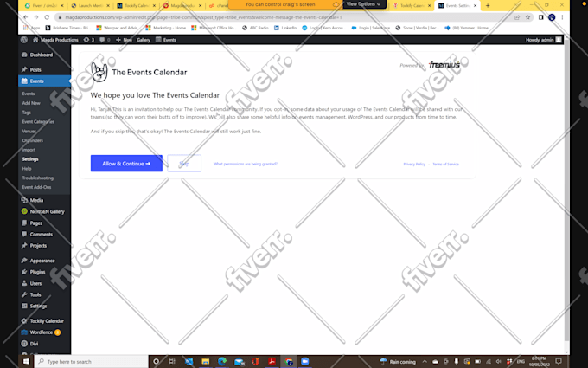Click the WordPress logo in admin bar
The height and width of the screenshot is (368, 588).
coord(24,40)
